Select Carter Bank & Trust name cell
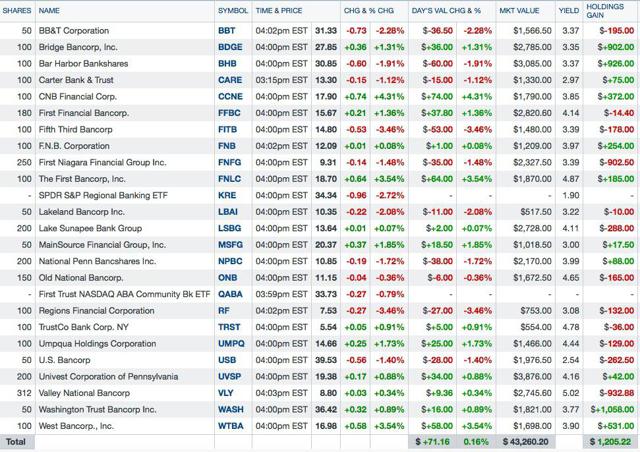Screen dimensions: 640x452 [x=76, y=80]
